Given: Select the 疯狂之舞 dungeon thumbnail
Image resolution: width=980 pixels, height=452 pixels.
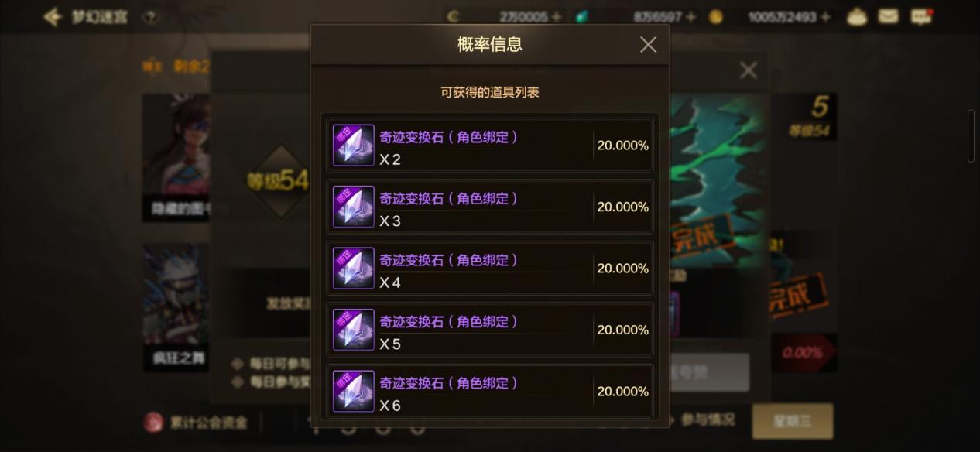Looking at the screenshot, I should pyautogui.click(x=176, y=308).
